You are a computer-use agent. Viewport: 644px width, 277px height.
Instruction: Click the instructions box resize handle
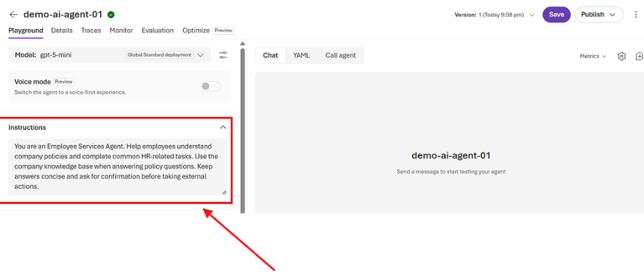224,192
